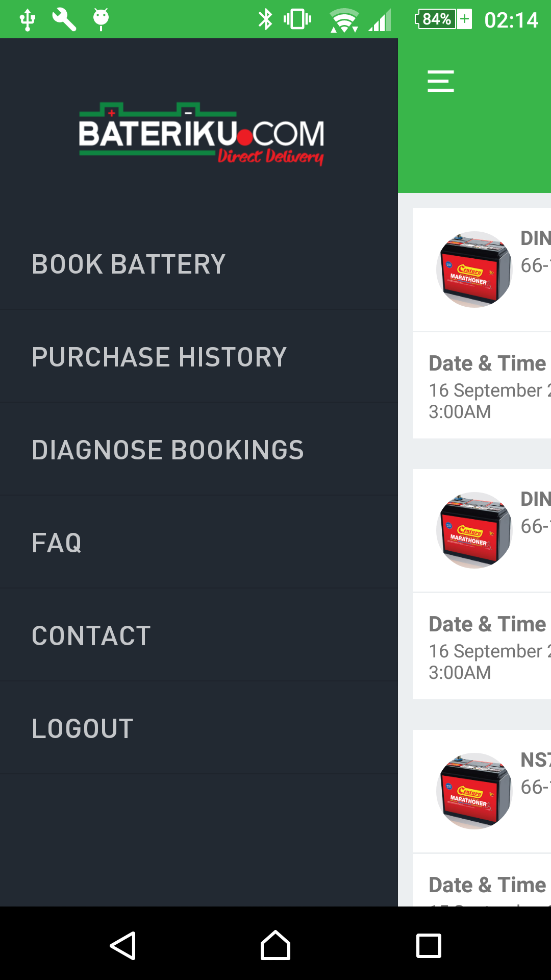Tap the hamburger menu icon
This screenshot has width=551, height=980.
(440, 81)
